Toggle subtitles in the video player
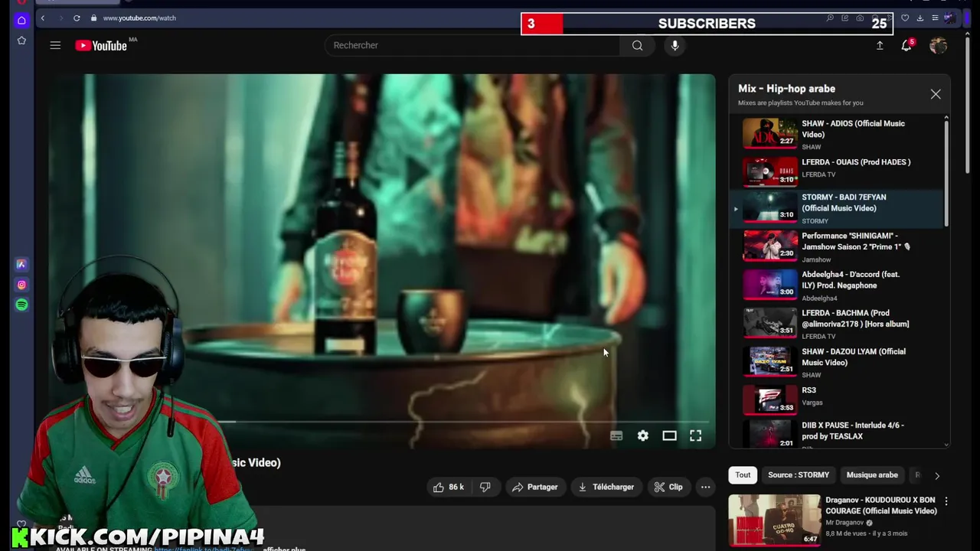Image resolution: width=980 pixels, height=551 pixels. pyautogui.click(x=616, y=435)
